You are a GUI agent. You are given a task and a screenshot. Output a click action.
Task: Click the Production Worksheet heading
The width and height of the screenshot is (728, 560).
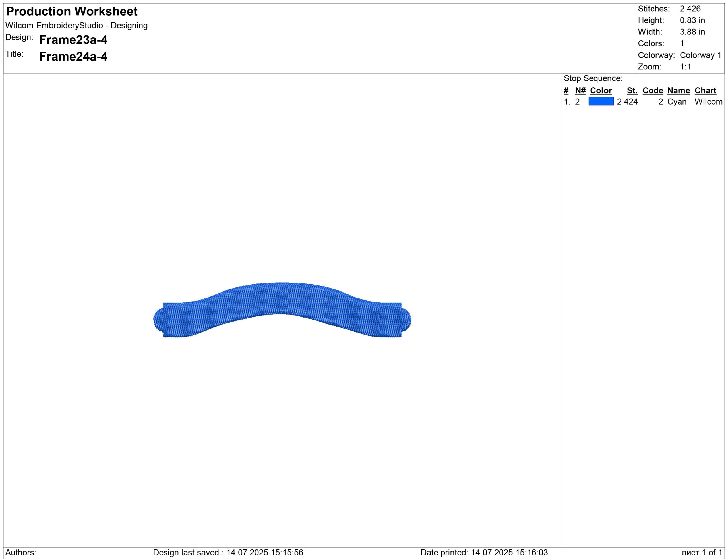click(72, 11)
